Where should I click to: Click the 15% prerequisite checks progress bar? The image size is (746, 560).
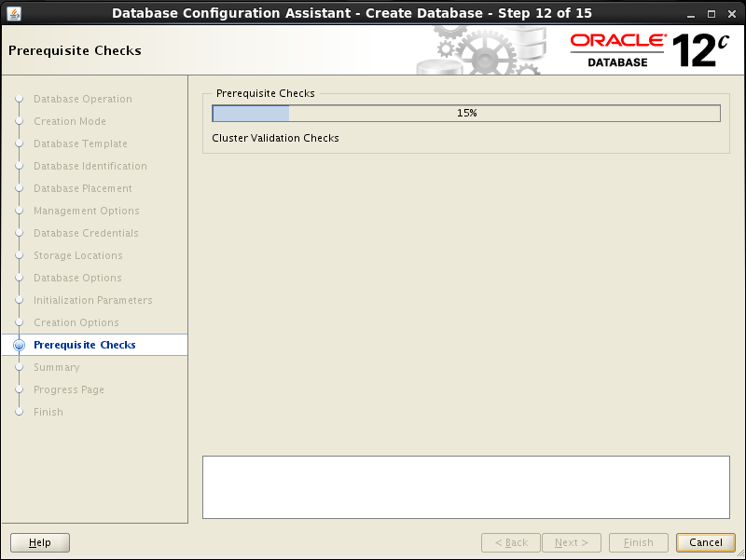pyautogui.click(x=466, y=113)
